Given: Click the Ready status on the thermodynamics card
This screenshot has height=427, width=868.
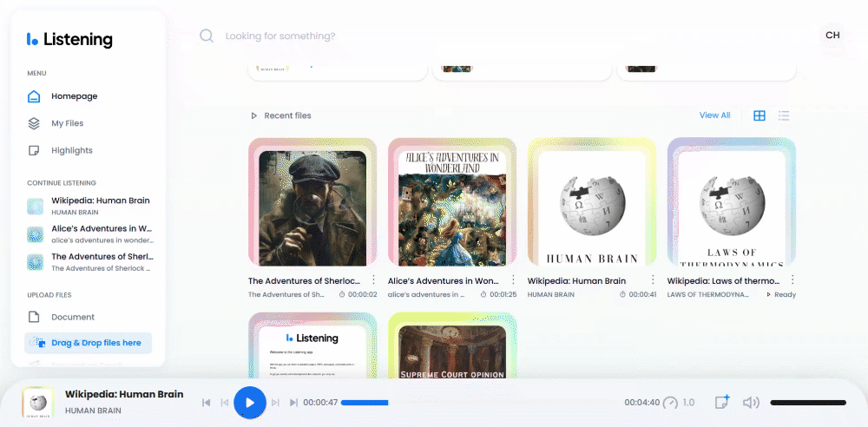Looking at the screenshot, I should click(781, 294).
